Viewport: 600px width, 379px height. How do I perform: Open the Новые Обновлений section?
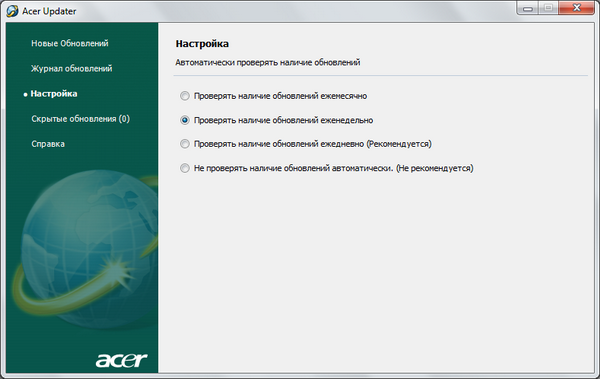tap(70, 43)
